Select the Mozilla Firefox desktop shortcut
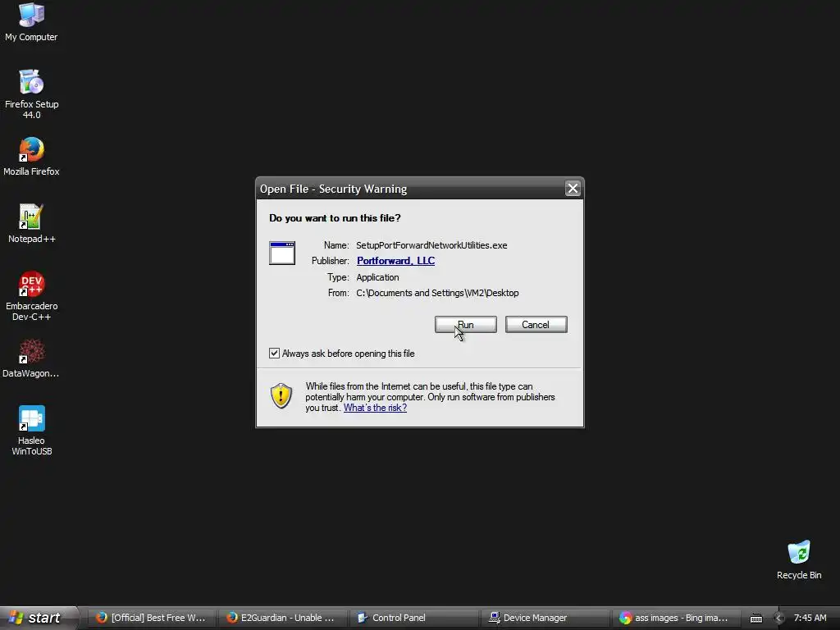This screenshot has height=630, width=840. (x=31, y=157)
